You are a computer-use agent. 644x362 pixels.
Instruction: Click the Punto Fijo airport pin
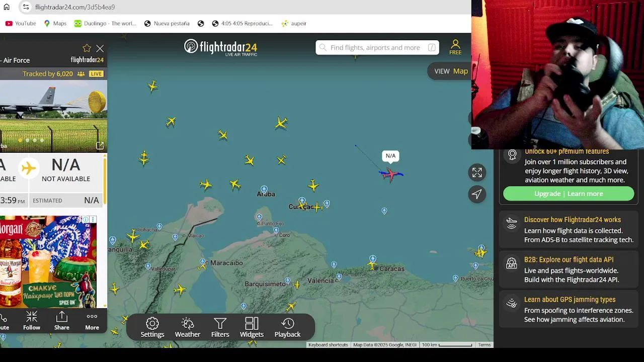point(259,217)
